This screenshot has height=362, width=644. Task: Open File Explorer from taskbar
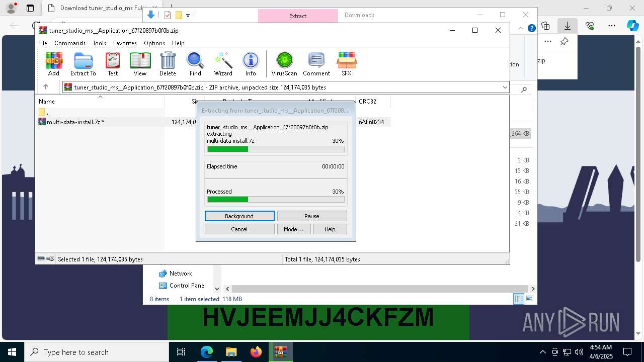[231, 352]
